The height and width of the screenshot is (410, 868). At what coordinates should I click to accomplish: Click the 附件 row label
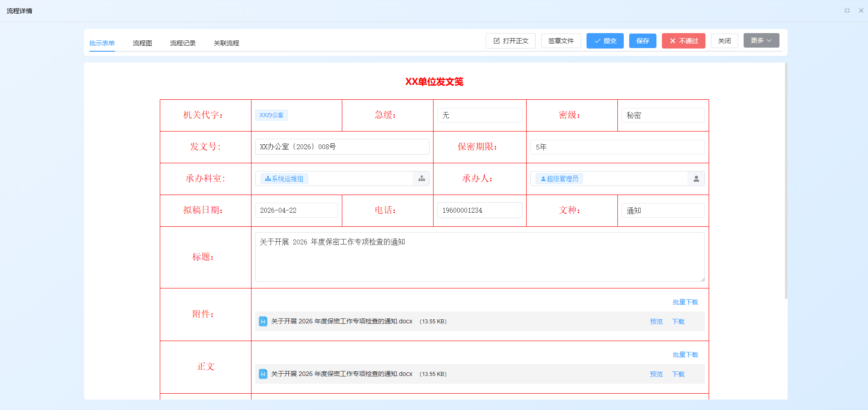pos(203,314)
